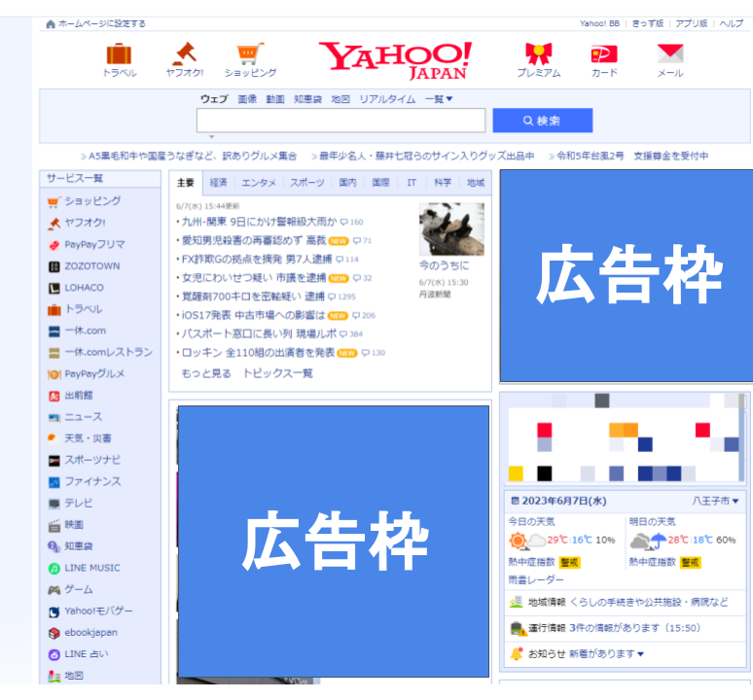Click the テレビ icon in sidebar
Image resolution: width=753 pixels, height=700 pixels.
pos(54,504)
